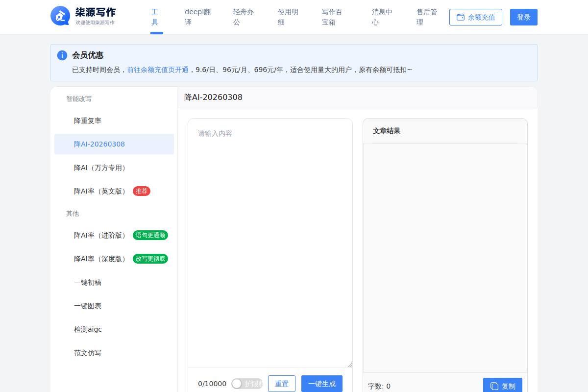Select 降AI（万方专用） in the sidebar
This screenshot has height=392, width=588.
114,168
